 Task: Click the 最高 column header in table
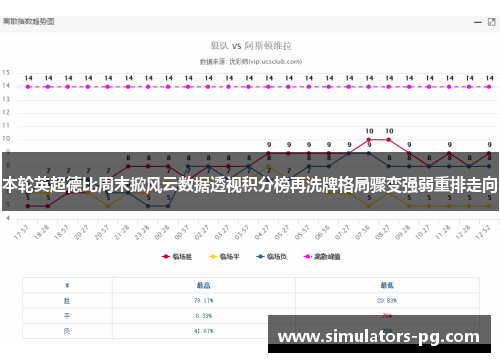coord(204,285)
